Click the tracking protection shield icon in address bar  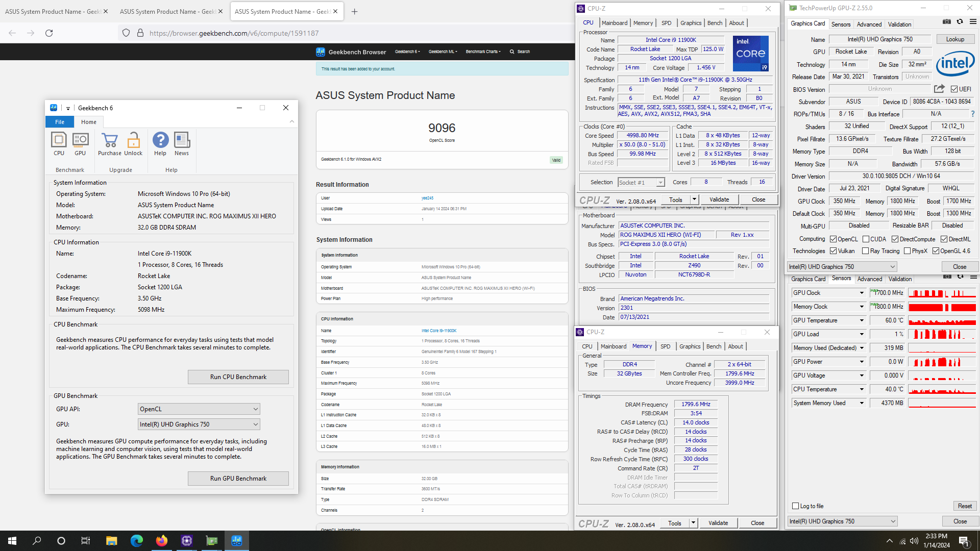pyautogui.click(x=126, y=33)
